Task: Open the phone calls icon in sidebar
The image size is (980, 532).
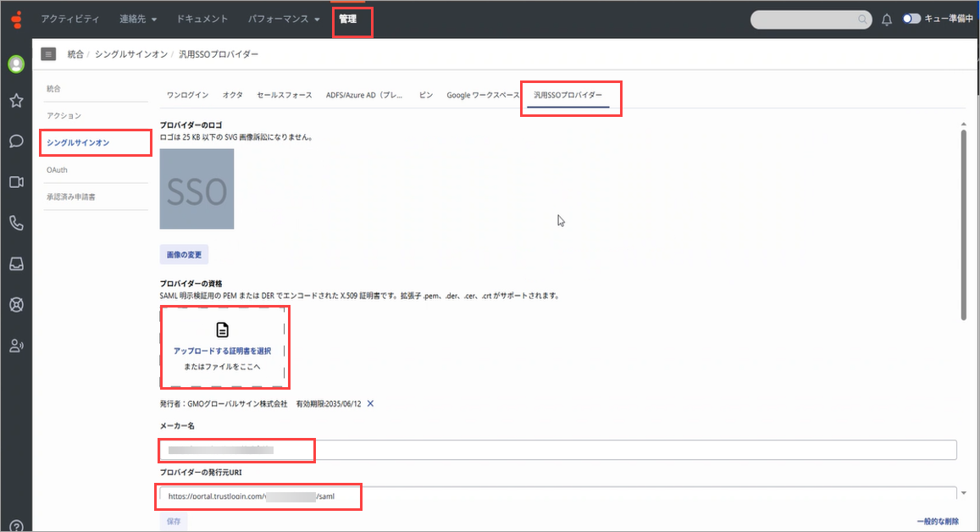Action: click(x=16, y=223)
